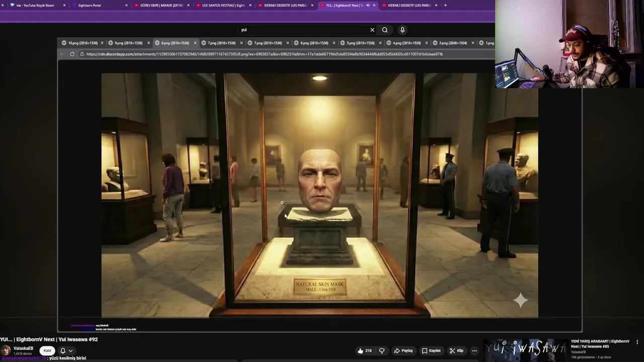Open the YENİ YARIŞ ARABAM video title
The image size is (644, 362).
[600, 344]
